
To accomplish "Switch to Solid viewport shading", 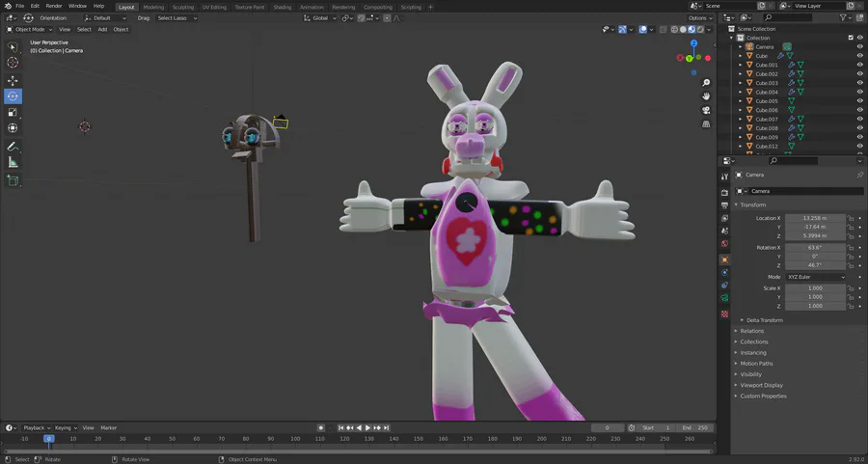I will point(683,29).
